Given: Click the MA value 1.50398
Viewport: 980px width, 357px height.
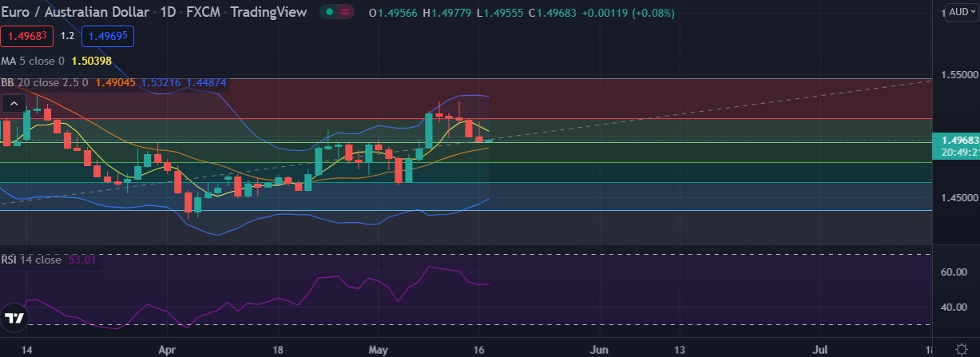Looking at the screenshot, I should pyautogui.click(x=92, y=61).
